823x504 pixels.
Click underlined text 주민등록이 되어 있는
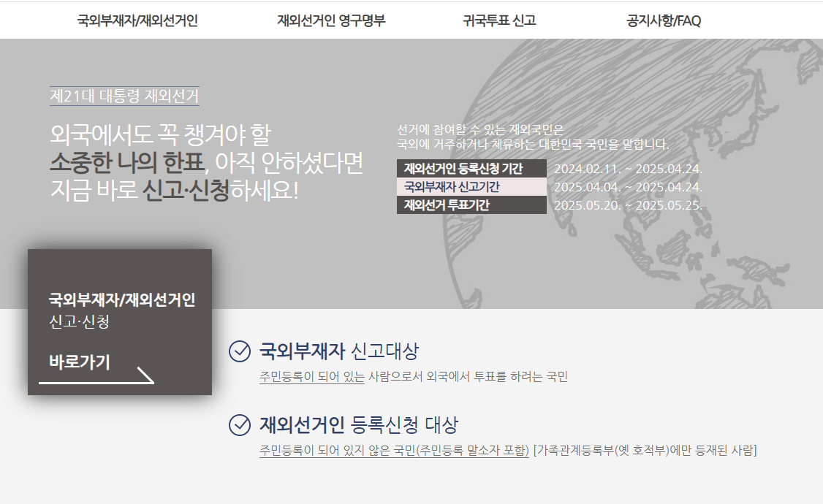tap(312, 377)
